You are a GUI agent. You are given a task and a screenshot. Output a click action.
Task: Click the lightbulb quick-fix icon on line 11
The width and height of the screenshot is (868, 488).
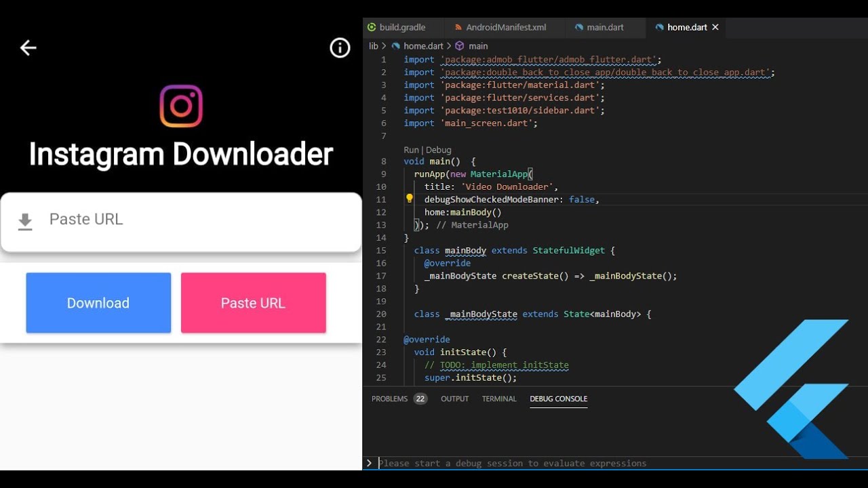click(x=410, y=199)
